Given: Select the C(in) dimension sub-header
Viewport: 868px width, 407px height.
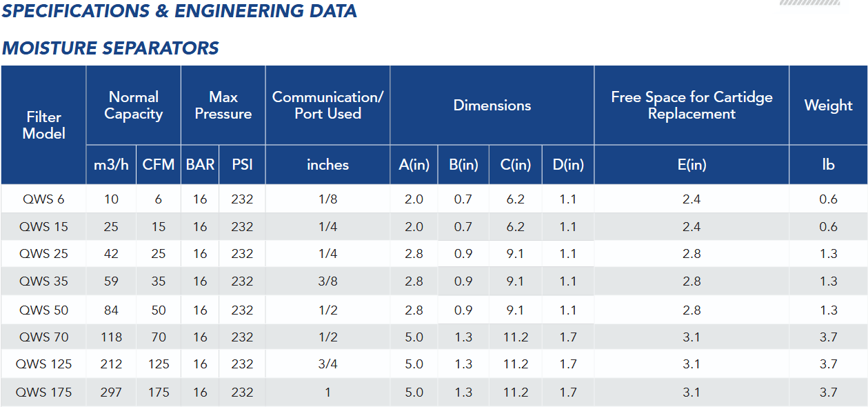Looking at the screenshot, I should point(515,165).
